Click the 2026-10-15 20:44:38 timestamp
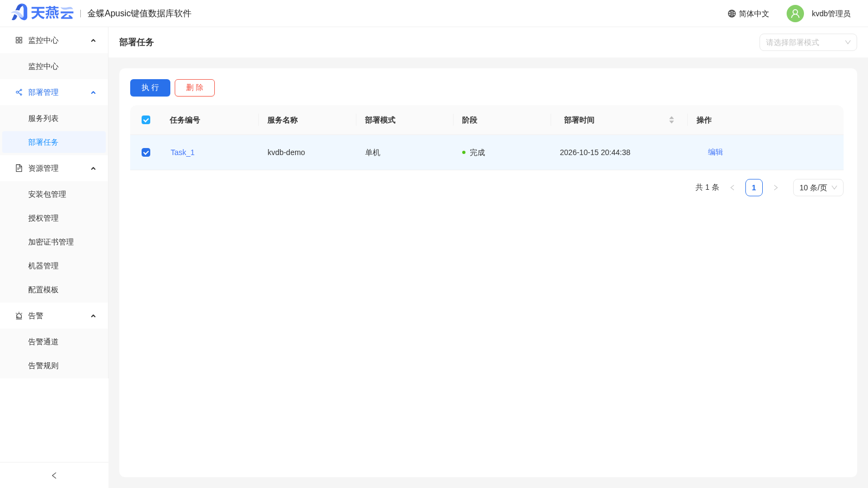This screenshot has height=488, width=868. tap(595, 152)
